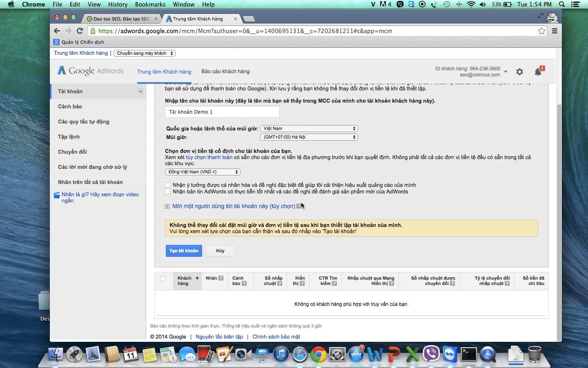Open the GMT+07:00 Hà Nội timezone dropdown
This screenshot has width=588, height=368.
[309, 137]
